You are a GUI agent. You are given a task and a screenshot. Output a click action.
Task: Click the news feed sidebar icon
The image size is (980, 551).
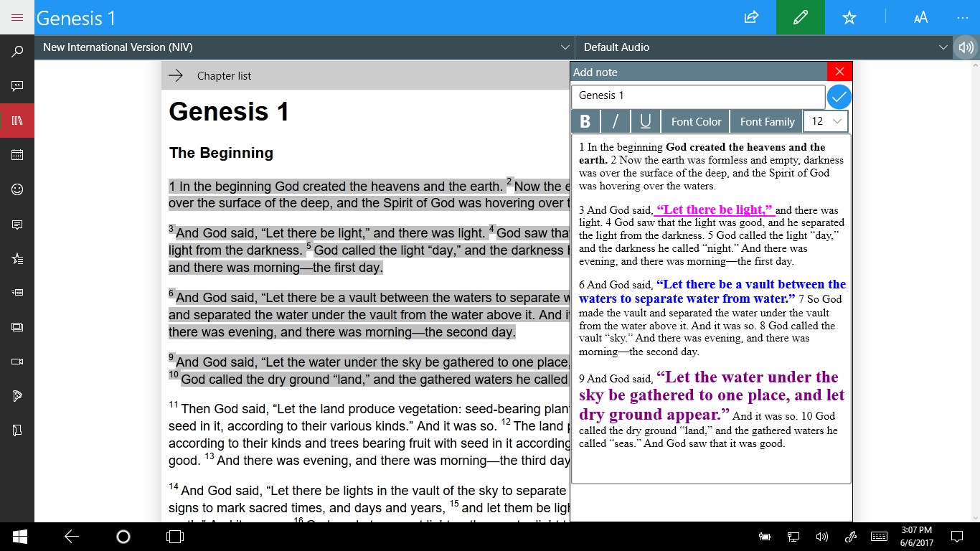point(17,293)
